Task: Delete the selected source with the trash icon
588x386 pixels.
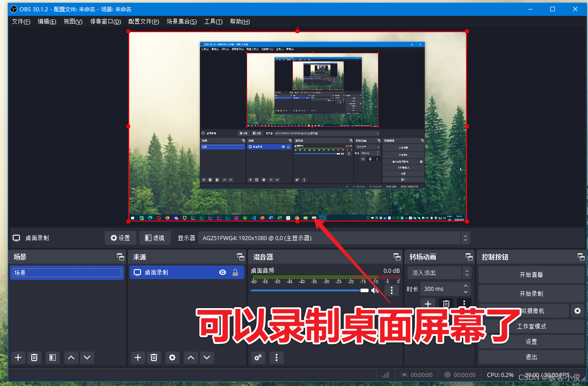Action: pos(154,357)
